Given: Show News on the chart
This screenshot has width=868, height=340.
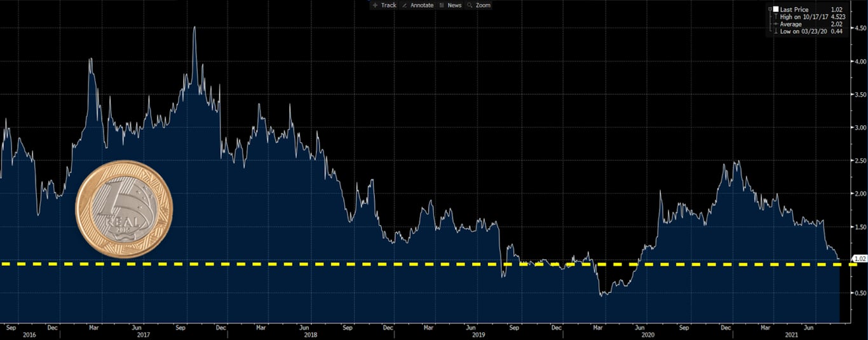Looking at the screenshot, I should 451,5.
